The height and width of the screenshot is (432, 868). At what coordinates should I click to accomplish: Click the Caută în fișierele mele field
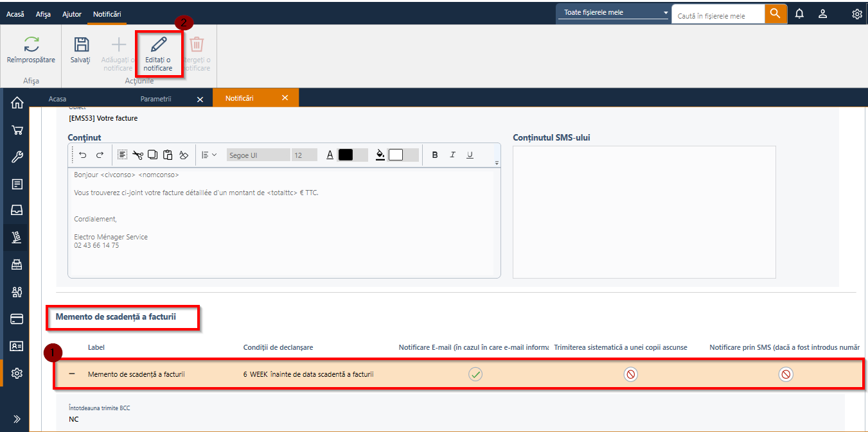coord(718,14)
